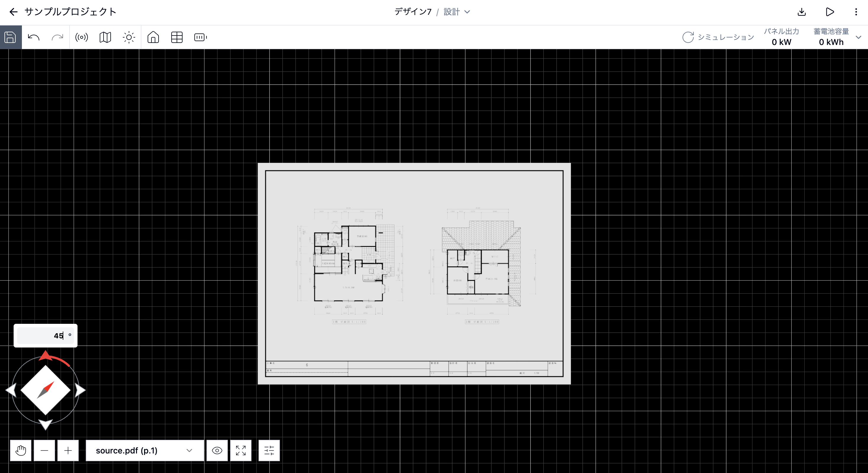The height and width of the screenshot is (473, 868).
Task: Click the fit-to-screen expand icon
Action: [x=241, y=451]
